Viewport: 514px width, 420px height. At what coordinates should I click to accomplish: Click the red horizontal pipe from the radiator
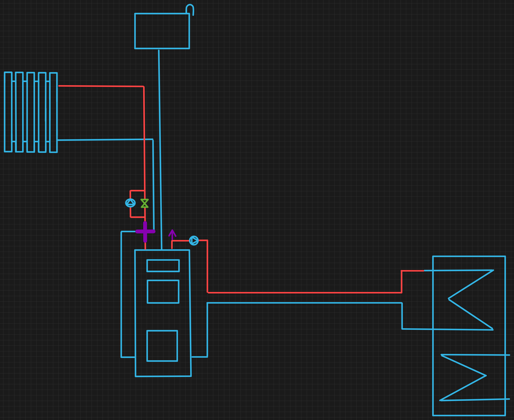102,86
